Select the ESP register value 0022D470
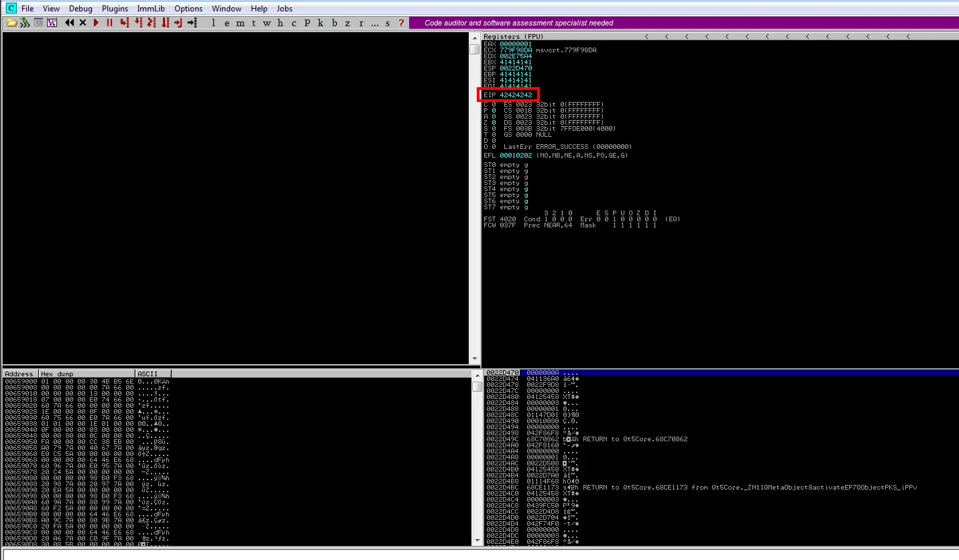Screen dimensions: 959x560 (516, 68)
